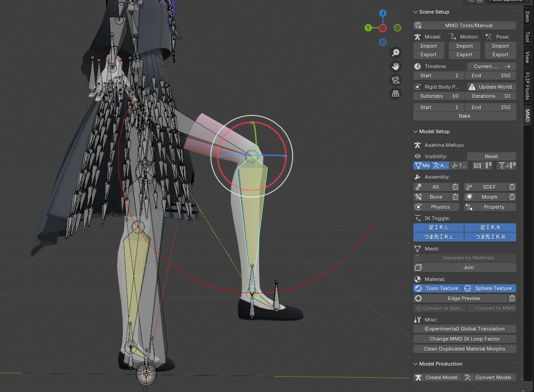This screenshot has height=392, width=534.
Task: Toggle つま先ＩＫ.R IK button
Action: (x=490, y=237)
